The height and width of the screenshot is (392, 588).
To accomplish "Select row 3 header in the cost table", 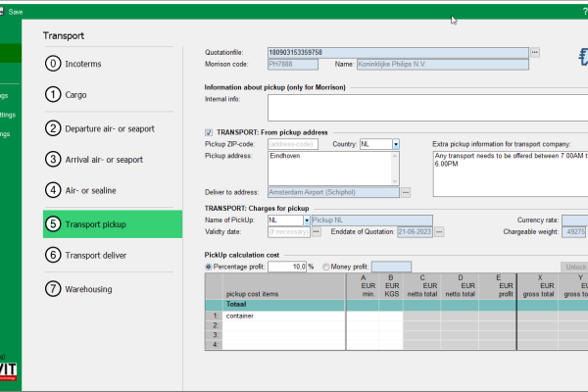I will pos(214,335).
